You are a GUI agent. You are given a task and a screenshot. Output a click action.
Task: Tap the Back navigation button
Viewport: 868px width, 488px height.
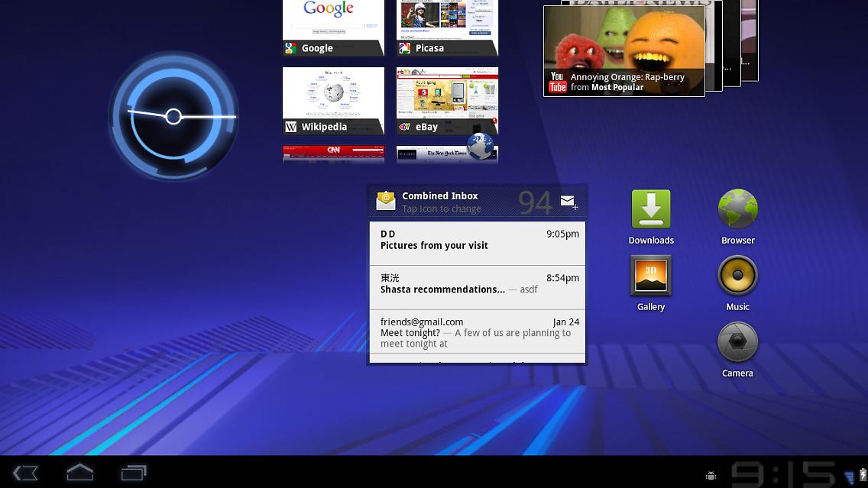pyautogui.click(x=25, y=473)
